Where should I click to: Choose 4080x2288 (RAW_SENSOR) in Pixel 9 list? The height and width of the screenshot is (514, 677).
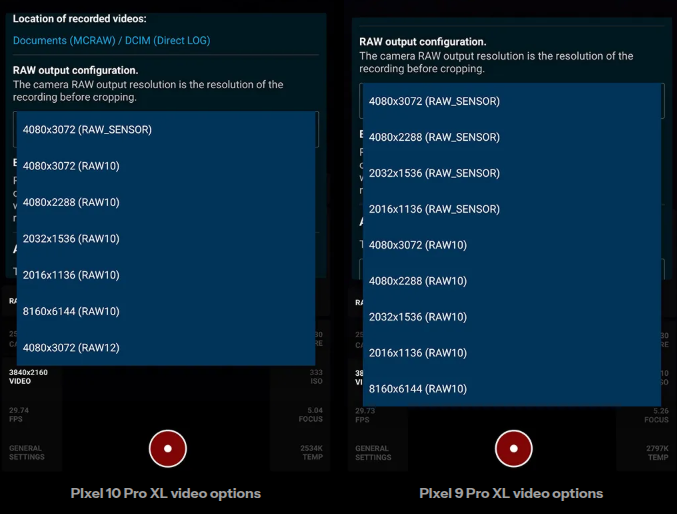pos(512,137)
